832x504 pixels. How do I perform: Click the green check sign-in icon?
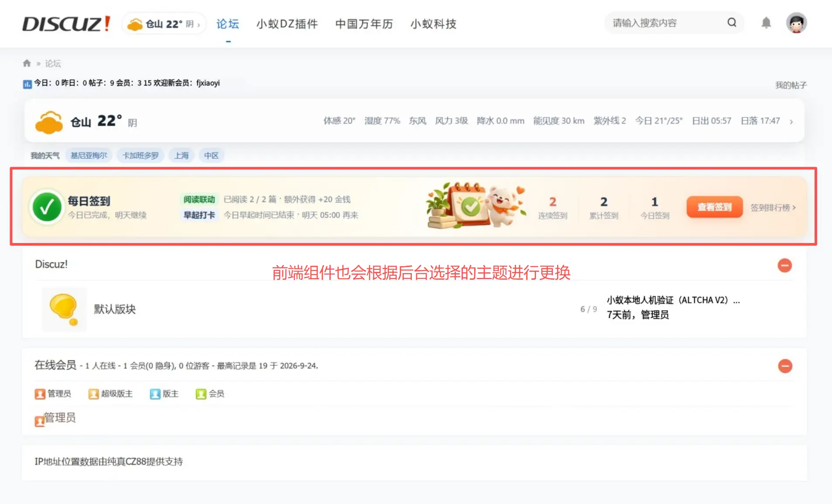47,207
